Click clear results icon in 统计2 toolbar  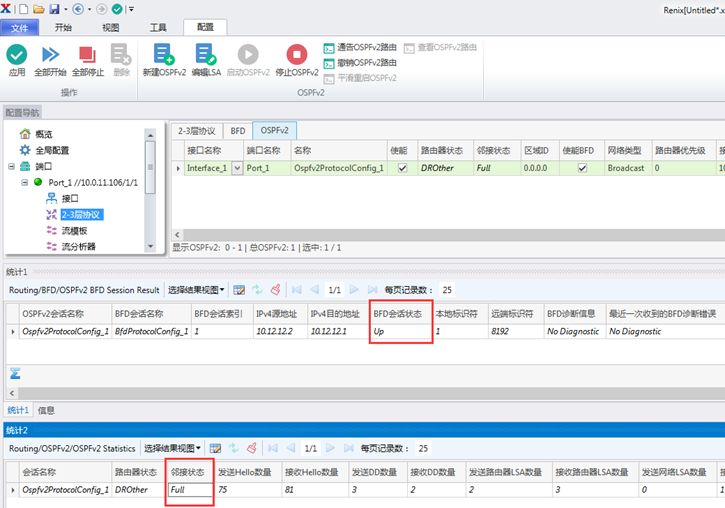tap(252, 448)
